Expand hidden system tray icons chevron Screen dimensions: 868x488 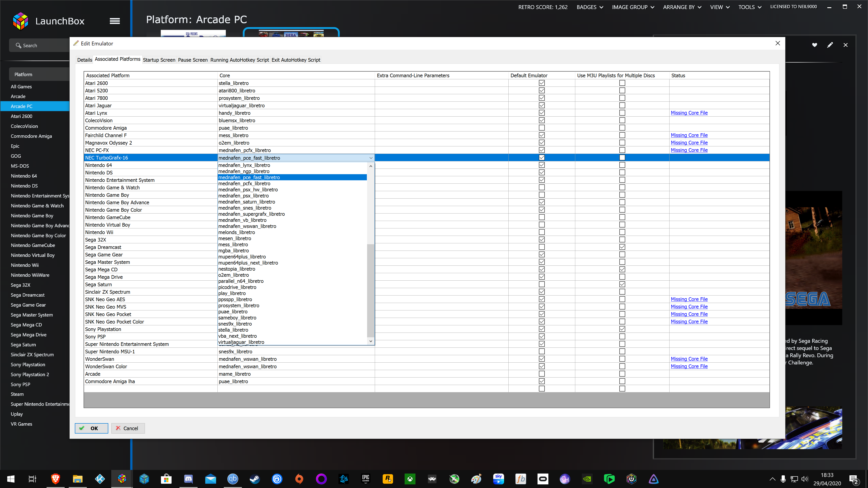pyautogui.click(x=772, y=479)
